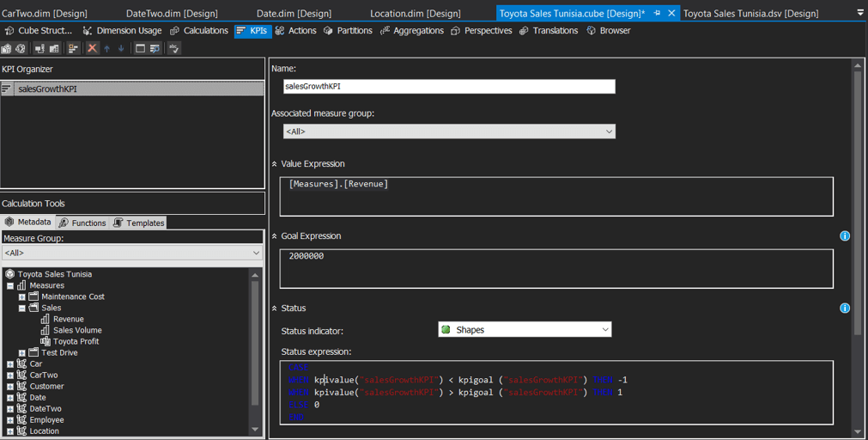Click the globe-shaped toolbar icon
868x440 pixels.
click(21, 49)
